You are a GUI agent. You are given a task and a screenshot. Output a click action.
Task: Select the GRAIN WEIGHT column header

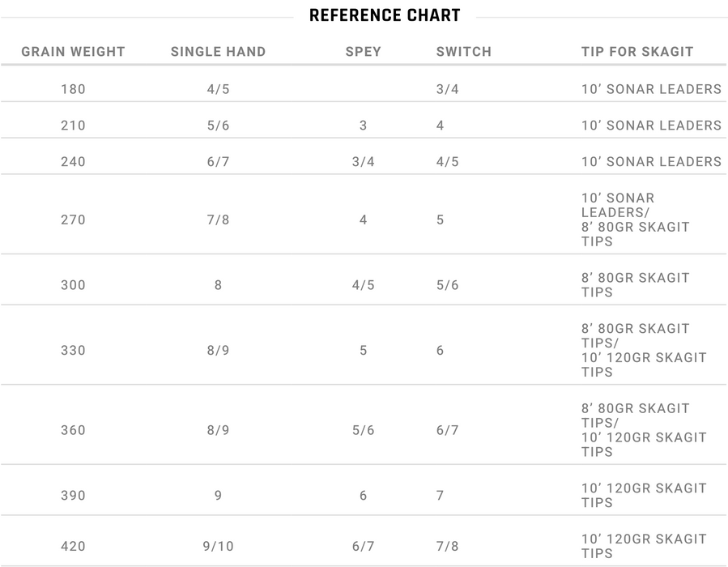tap(74, 52)
